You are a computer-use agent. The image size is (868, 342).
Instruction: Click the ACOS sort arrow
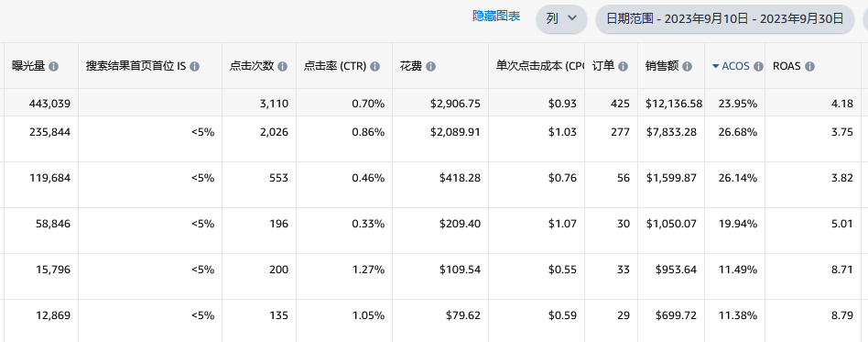(716, 67)
